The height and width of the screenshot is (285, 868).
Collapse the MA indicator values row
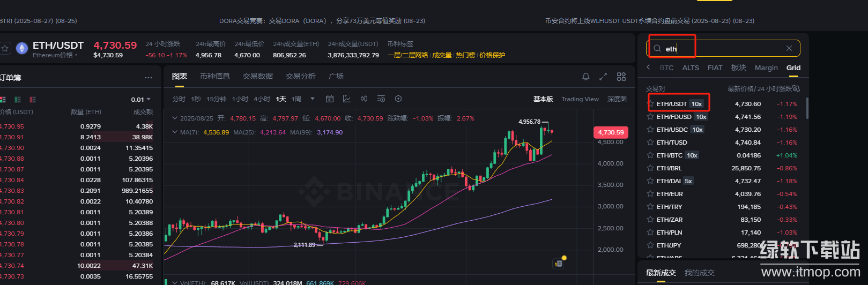pyautogui.click(x=174, y=132)
